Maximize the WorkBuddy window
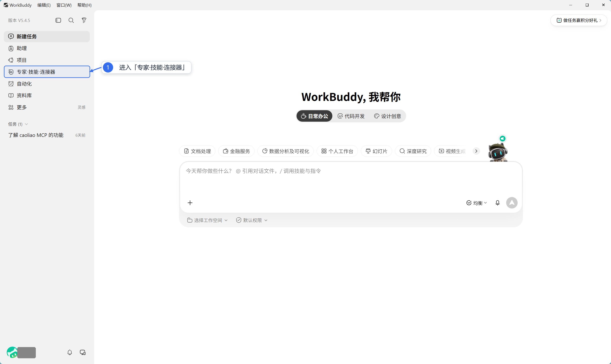Image resolution: width=611 pixels, height=364 pixels. 587,5
